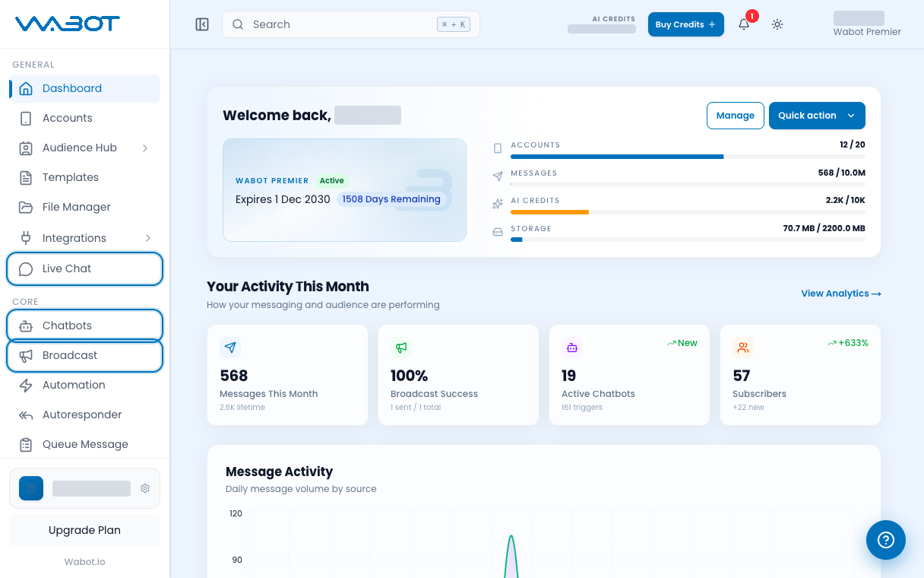Navigate to Queue Message

click(x=84, y=444)
